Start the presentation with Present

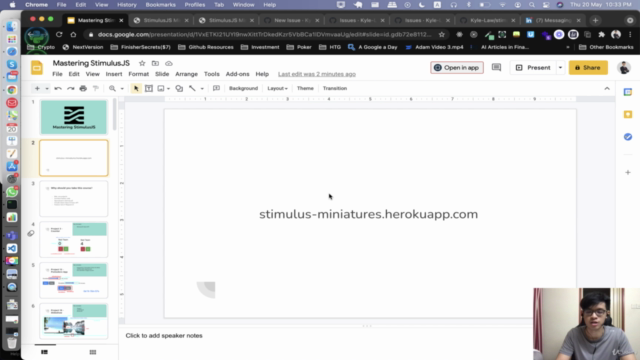coord(533,67)
